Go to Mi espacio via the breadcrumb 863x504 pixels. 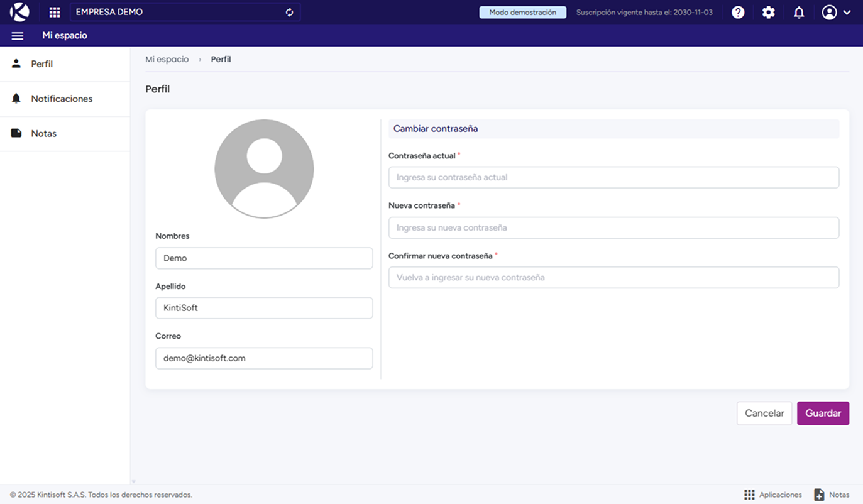coord(167,58)
